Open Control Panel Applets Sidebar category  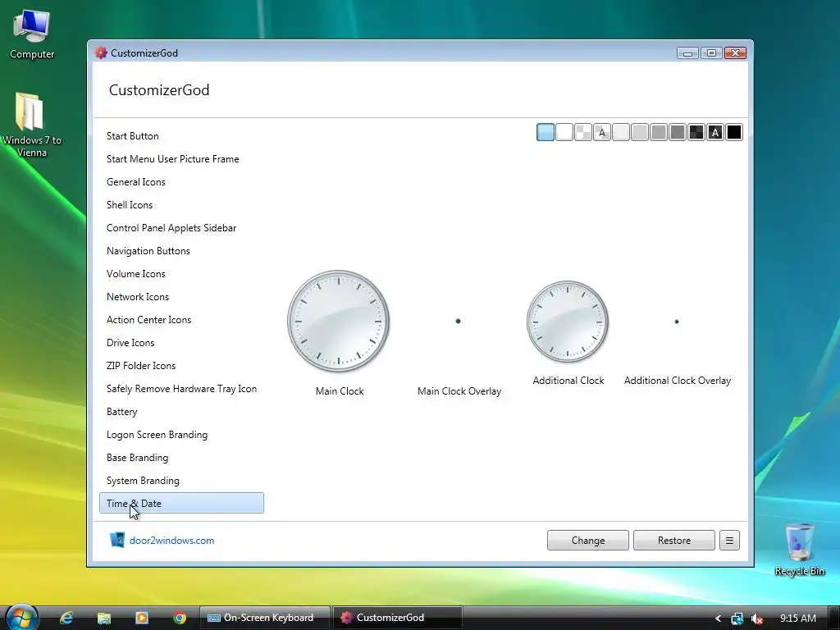181,228
